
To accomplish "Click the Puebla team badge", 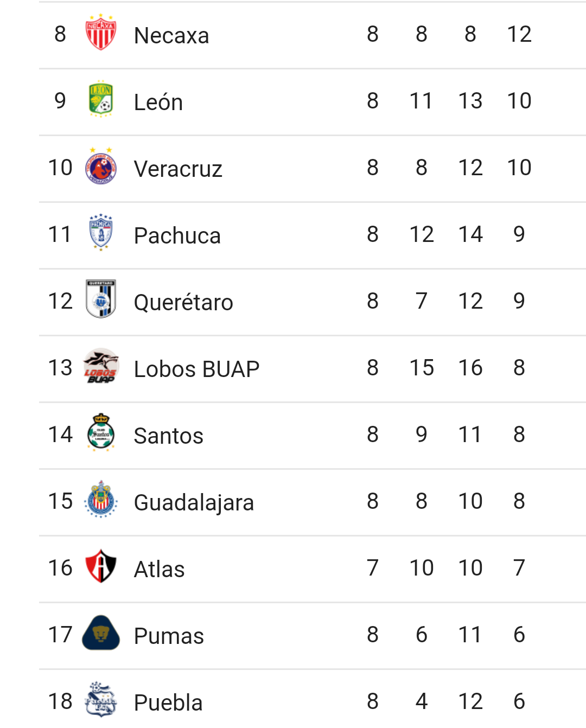I will pyautogui.click(x=101, y=700).
